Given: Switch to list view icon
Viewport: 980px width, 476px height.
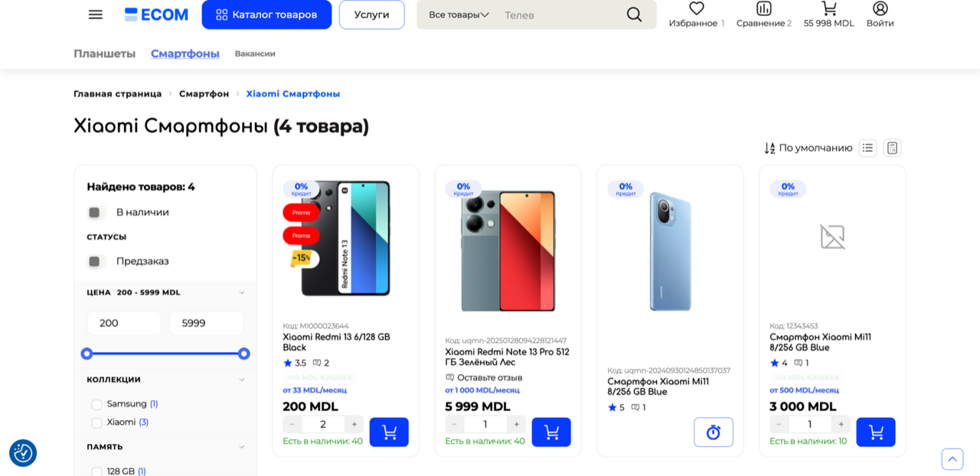Looking at the screenshot, I should point(867,148).
